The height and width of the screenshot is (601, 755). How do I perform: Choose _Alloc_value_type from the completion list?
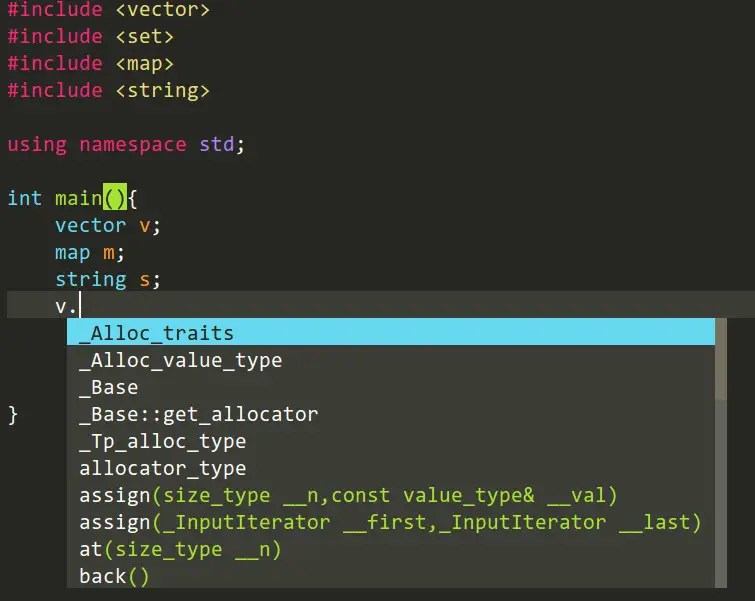(x=391, y=359)
